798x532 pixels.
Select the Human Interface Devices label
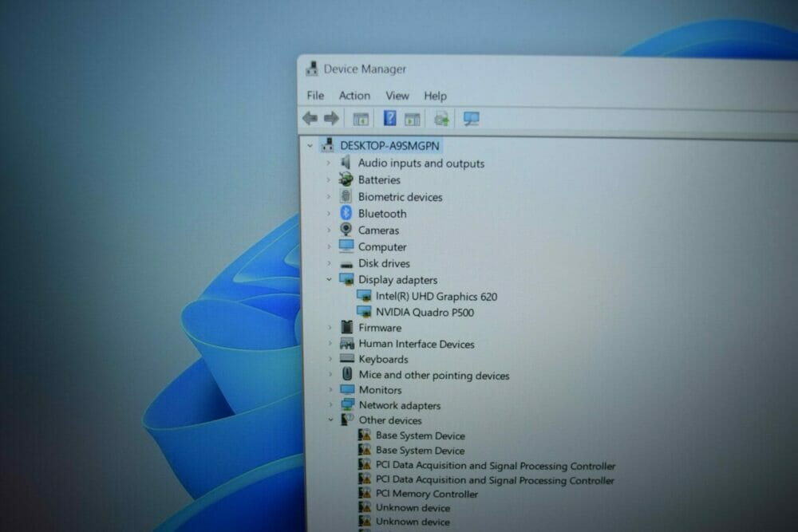pos(417,344)
